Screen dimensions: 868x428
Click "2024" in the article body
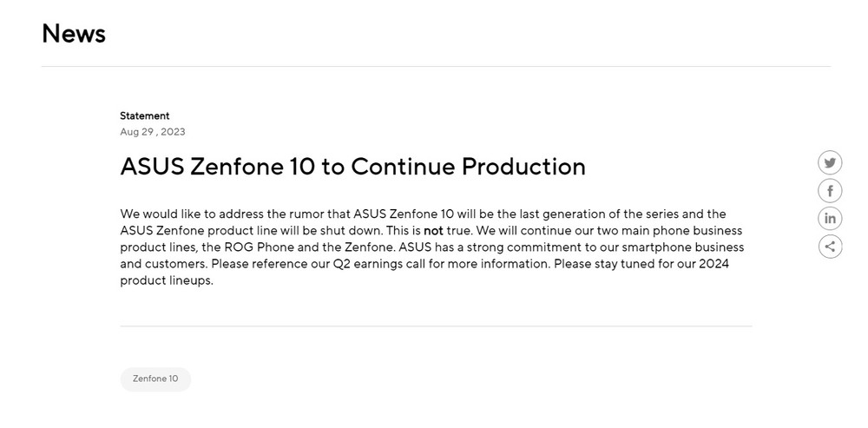(713, 264)
